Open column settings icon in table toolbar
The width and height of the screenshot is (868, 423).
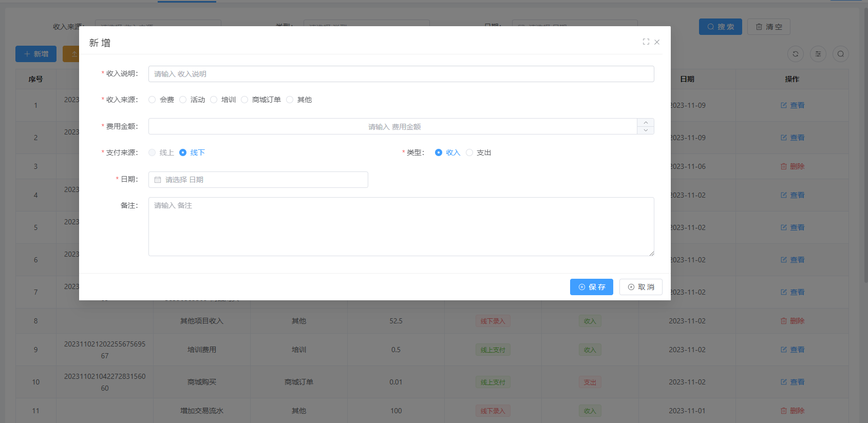pyautogui.click(x=818, y=54)
